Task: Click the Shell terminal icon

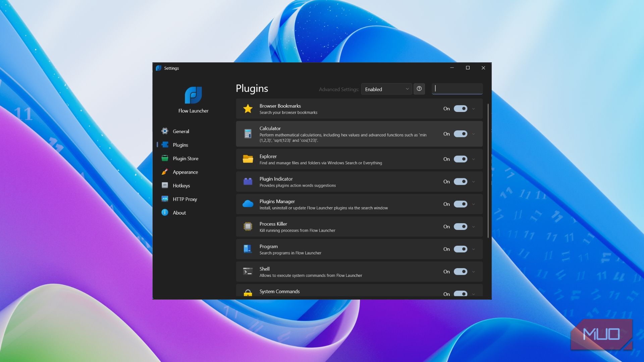Action: pyautogui.click(x=248, y=271)
